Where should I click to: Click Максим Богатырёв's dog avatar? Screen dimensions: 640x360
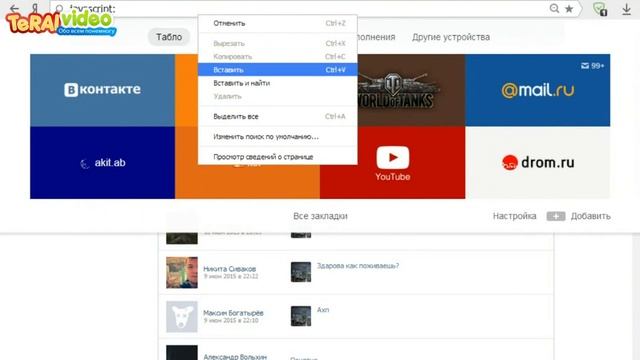(182, 317)
